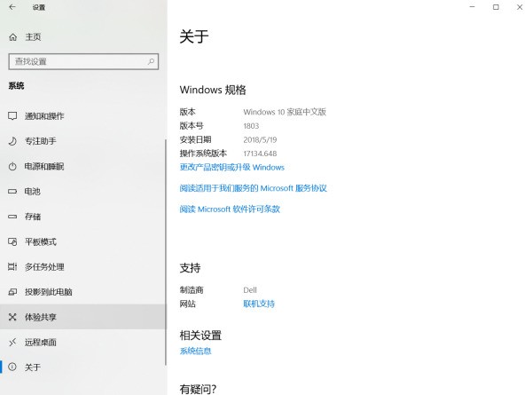532x395 pixels.
Task: Open 阅读 Microsoft 软件许可条款 link
Action: (x=230, y=209)
